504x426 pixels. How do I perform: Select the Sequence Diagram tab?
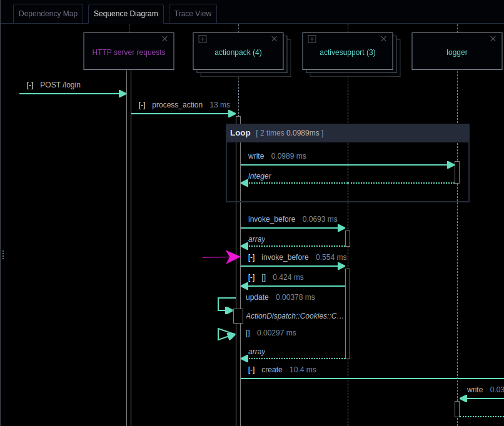[x=126, y=13]
